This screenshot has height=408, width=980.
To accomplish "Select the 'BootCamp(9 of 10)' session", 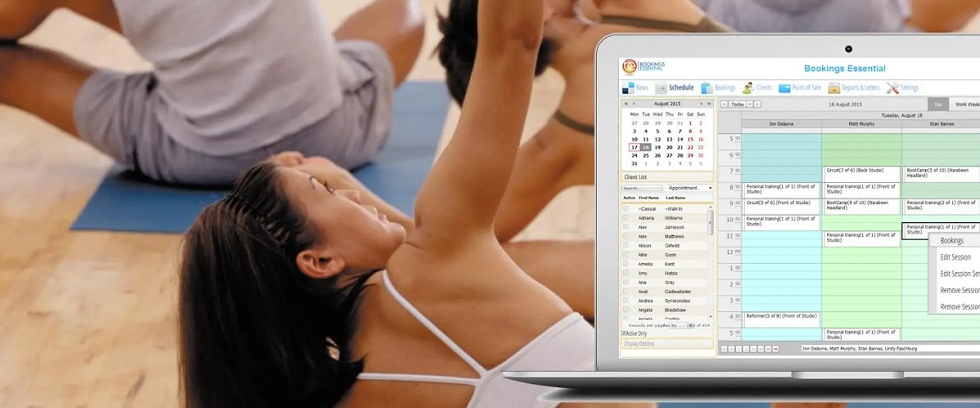I will click(x=862, y=206).
